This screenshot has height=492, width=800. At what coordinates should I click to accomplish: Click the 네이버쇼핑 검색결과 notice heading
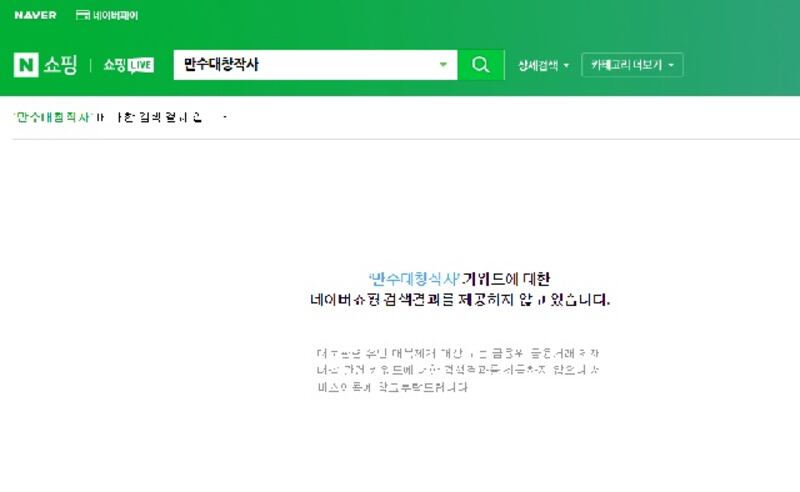pyautogui.click(x=459, y=299)
